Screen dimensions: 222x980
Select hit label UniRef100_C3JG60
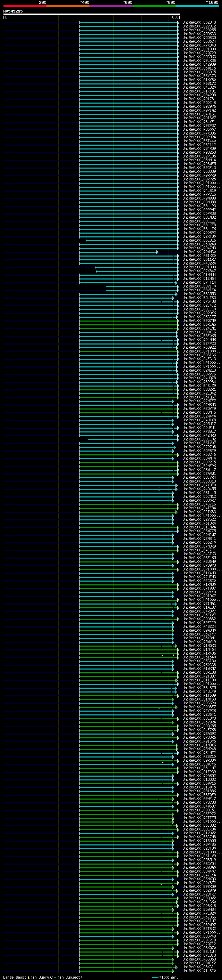199,902
